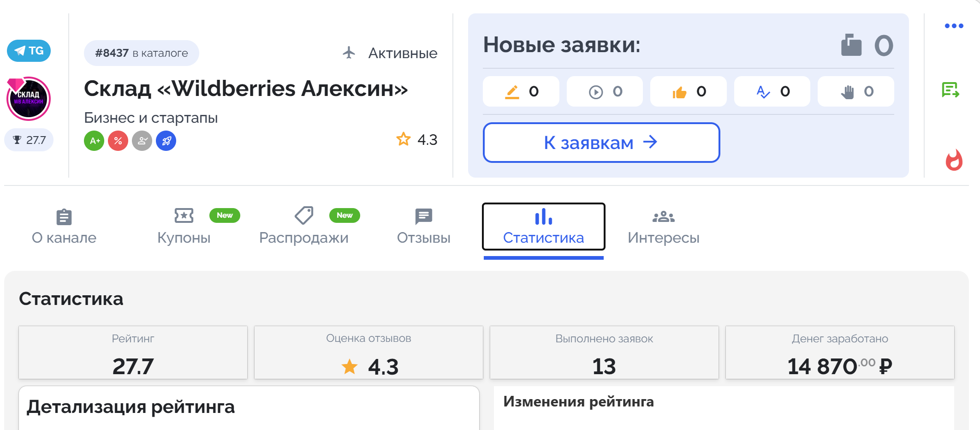Switch to the 'Отзывы' tab
This screenshot has height=430, width=980.
point(424,227)
